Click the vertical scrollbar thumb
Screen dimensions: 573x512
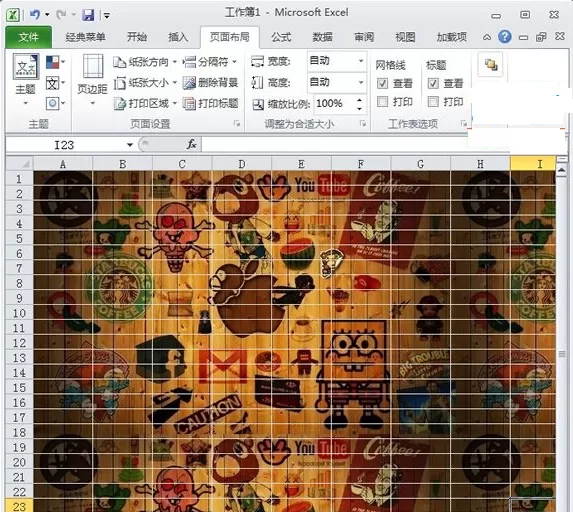point(562,354)
